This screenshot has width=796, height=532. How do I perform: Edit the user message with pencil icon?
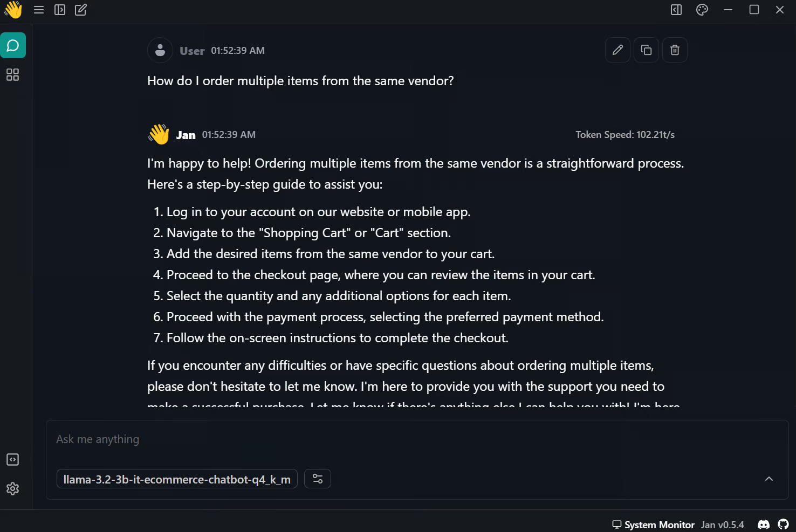point(618,50)
